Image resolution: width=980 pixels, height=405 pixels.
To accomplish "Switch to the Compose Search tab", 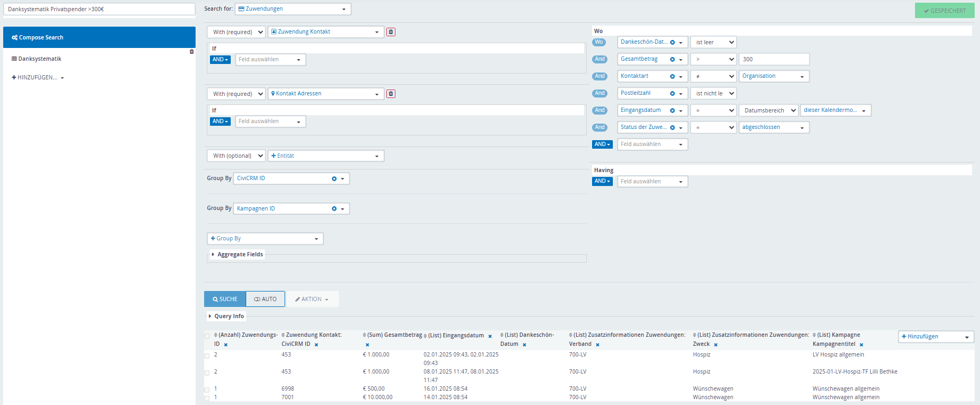I will click(x=99, y=37).
